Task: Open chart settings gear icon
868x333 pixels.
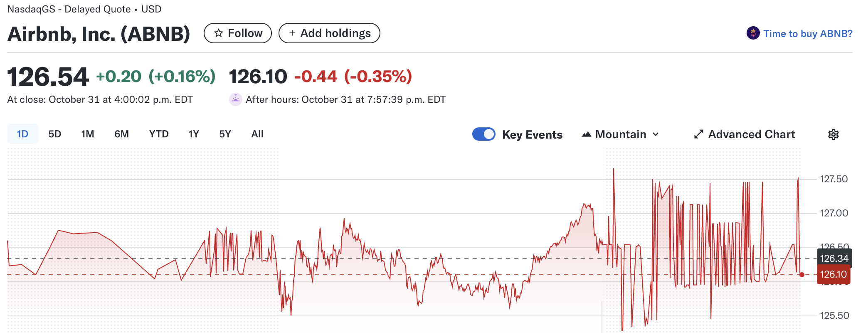Action: pyautogui.click(x=833, y=134)
